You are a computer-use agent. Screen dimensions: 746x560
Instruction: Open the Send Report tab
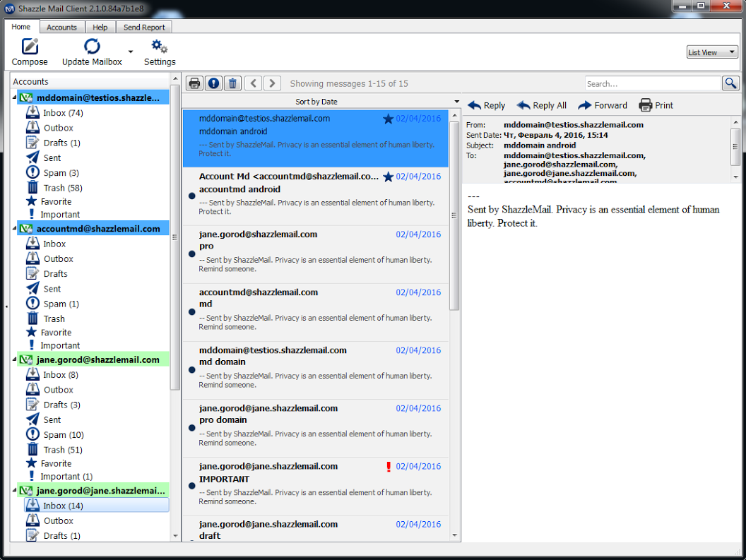pyautogui.click(x=144, y=27)
